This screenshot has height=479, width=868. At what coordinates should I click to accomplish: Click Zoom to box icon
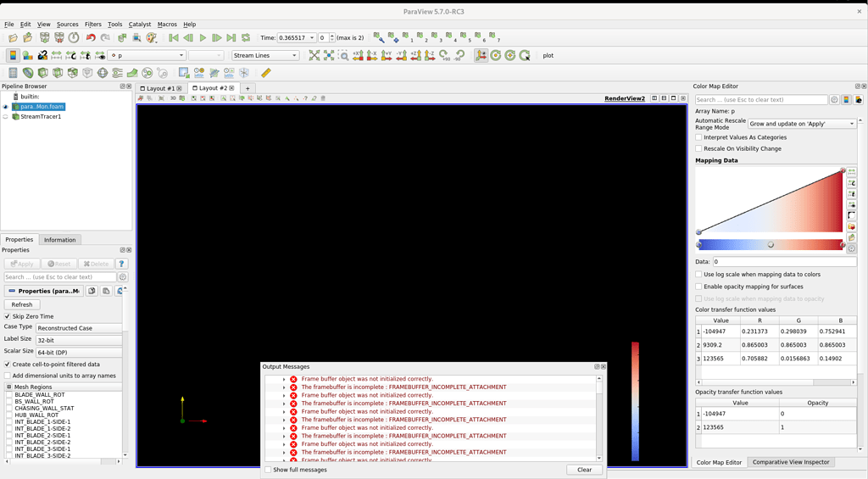coord(343,55)
